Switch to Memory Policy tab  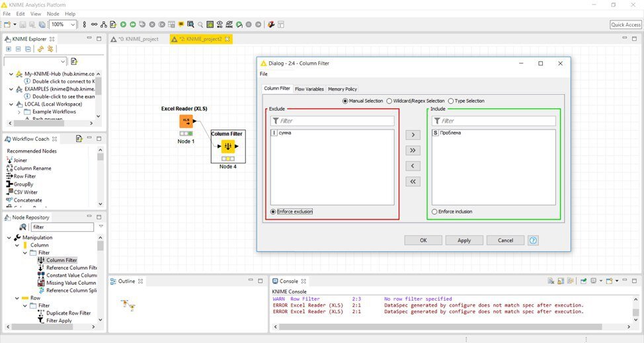342,89
